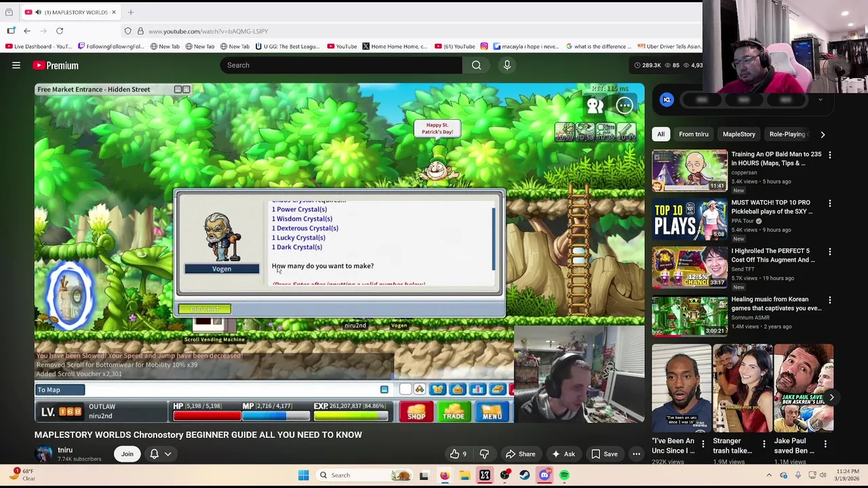
Task: Open File Explorer from the taskbar
Action: pyautogui.click(x=465, y=475)
